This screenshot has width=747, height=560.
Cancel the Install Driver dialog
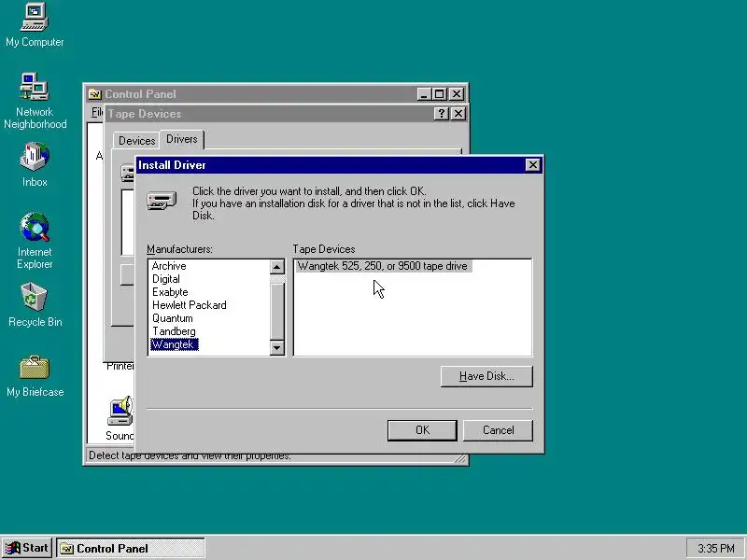coord(498,430)
